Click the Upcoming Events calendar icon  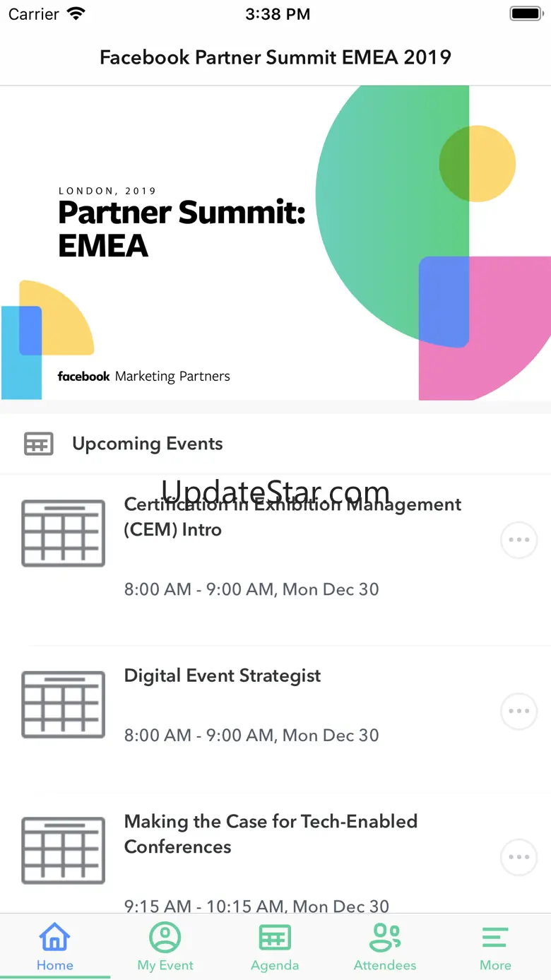pos(39,444)
